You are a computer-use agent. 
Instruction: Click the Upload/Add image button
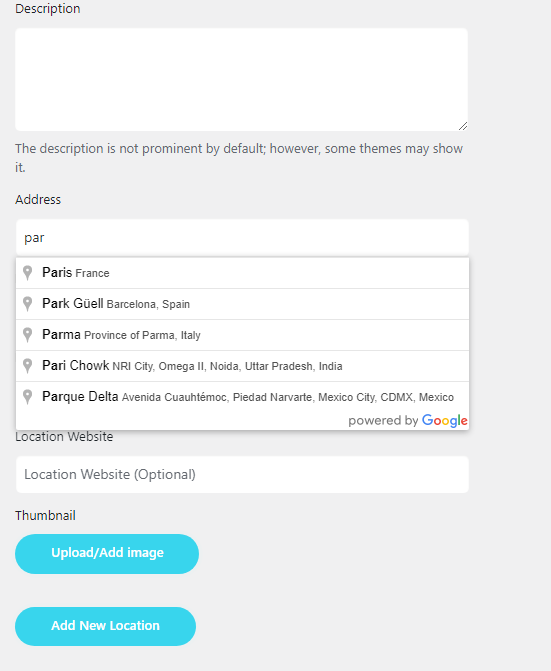[107, 554]
